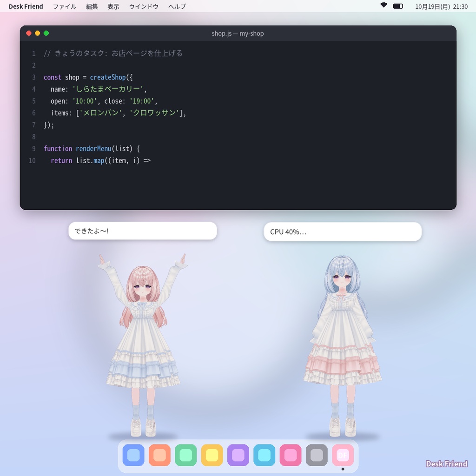Launch the purple dock app icon
The height and width of the screenshot is (476, 476).
point(238,455)
